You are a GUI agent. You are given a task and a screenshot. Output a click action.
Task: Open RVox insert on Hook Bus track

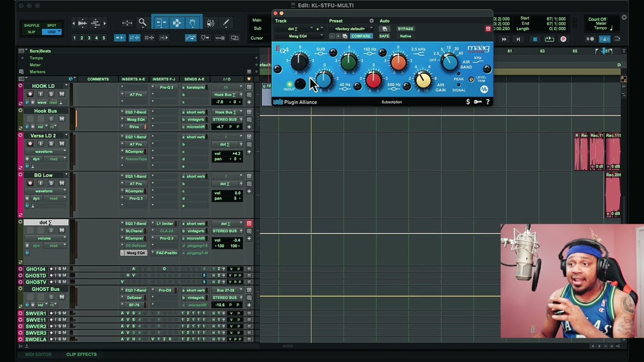click(134, 127)
